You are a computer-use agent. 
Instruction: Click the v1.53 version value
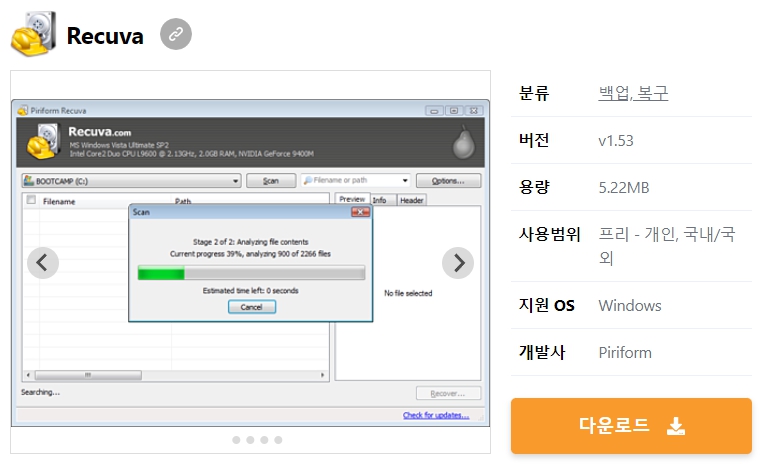[x=616, y=141]
